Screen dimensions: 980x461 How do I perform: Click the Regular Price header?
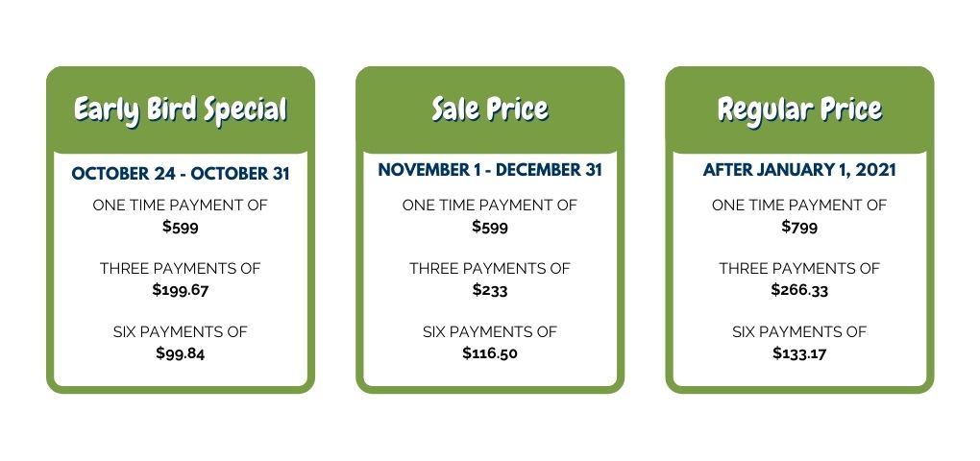(799, 109)
